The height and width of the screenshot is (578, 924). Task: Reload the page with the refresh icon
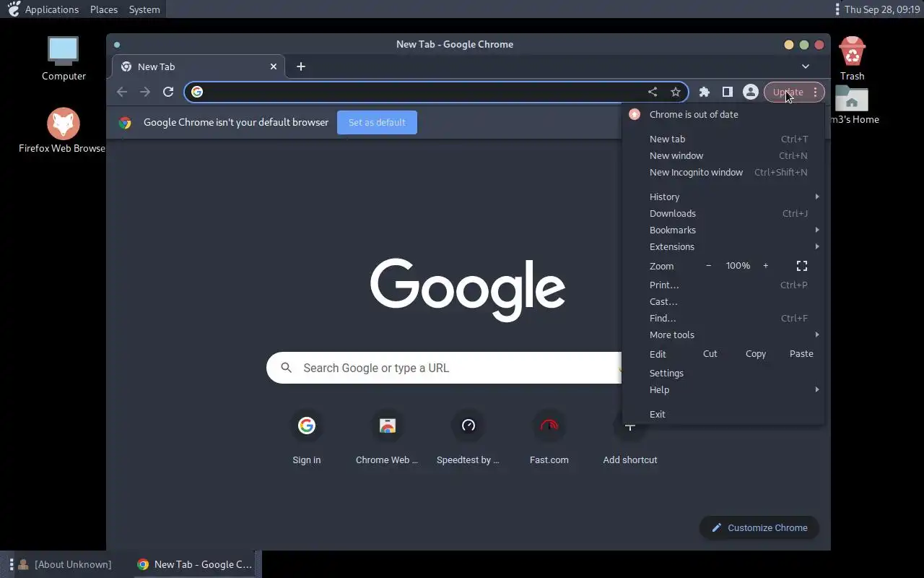(168, 92)
